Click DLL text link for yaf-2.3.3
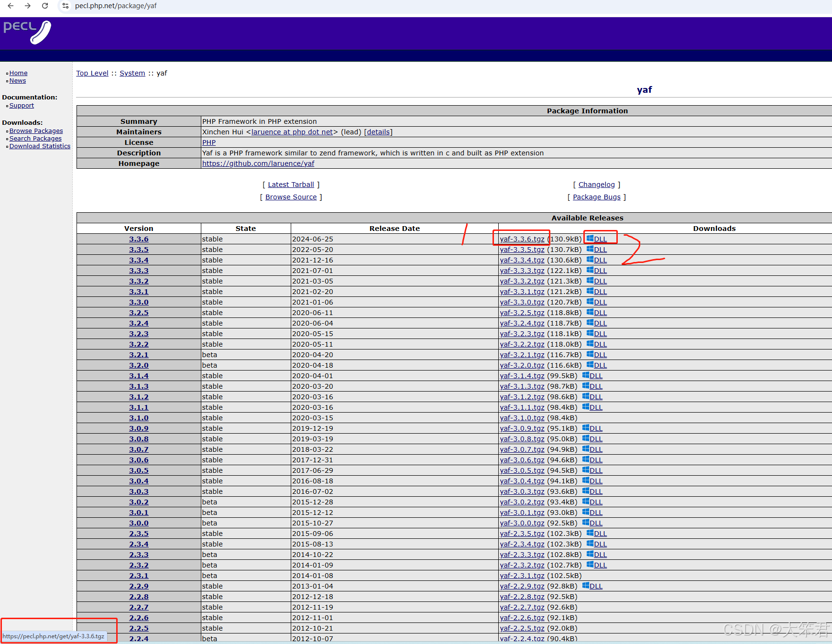 tap(601, 555)
